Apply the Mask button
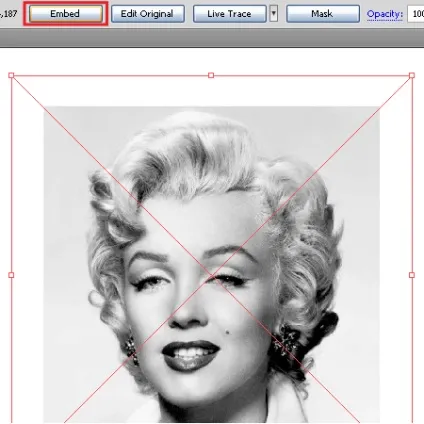The image size is (424, 424). click(x=323, y=14)
